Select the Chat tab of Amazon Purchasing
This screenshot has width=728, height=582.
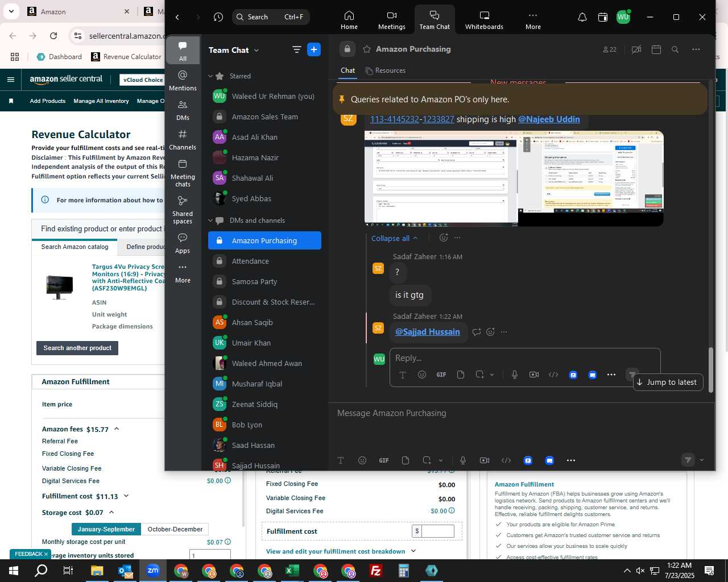[348, 70]
